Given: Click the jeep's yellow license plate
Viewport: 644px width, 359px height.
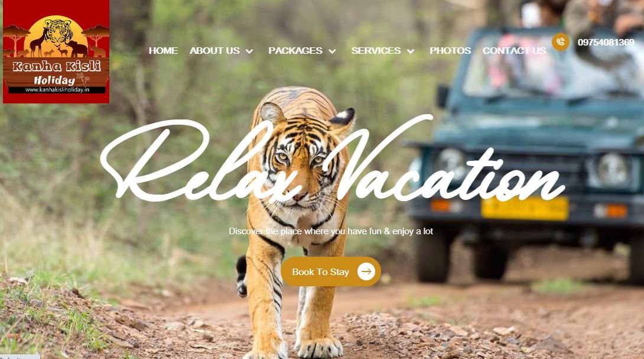Looking at the screenshot, I should (x=525, y=208).
